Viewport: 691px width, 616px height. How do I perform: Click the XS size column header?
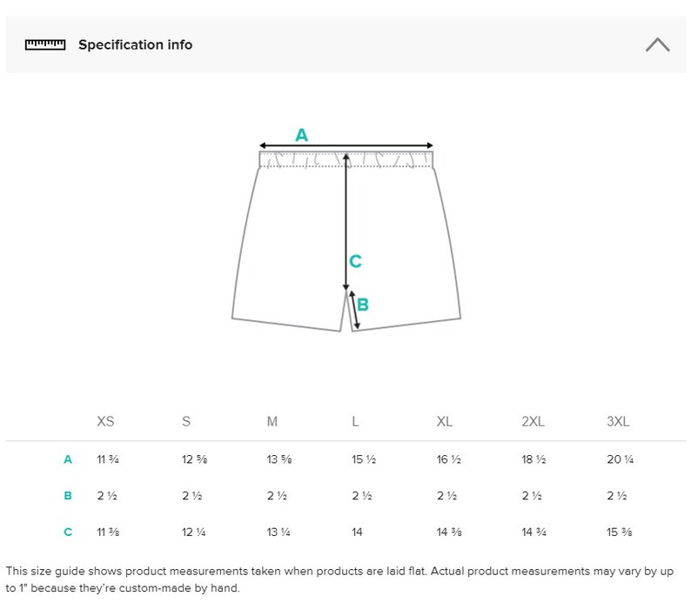(x=105, y=421)
